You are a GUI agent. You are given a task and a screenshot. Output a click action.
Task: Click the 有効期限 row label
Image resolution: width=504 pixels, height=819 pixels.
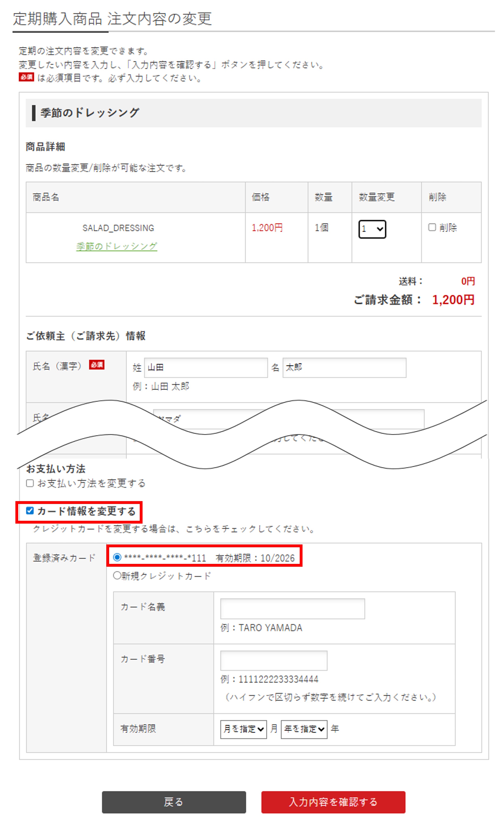pyautogui.click(x=138, y=729)
